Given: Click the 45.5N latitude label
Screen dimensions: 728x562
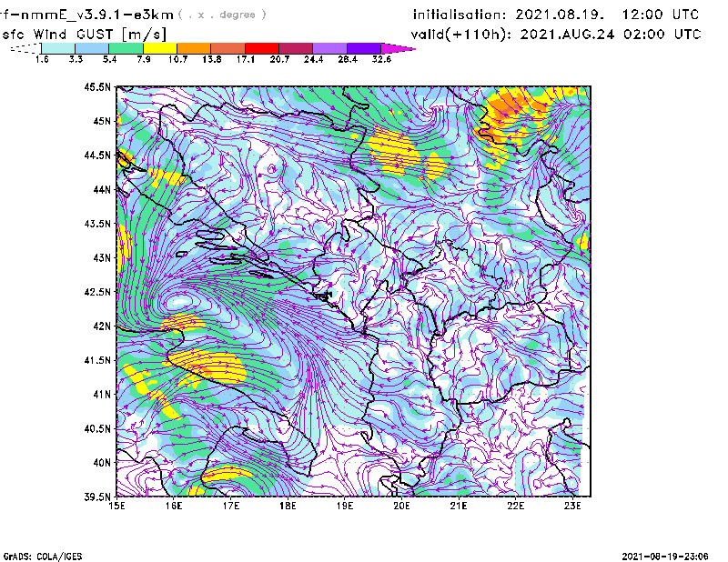Looking at the screenshot, I should coord(97,86).
